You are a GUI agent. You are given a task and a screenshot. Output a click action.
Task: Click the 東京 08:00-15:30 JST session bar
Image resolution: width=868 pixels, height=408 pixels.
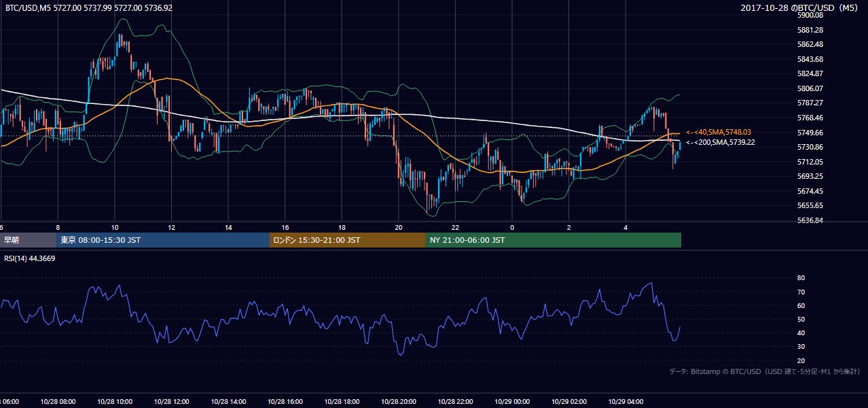(163, 240)
